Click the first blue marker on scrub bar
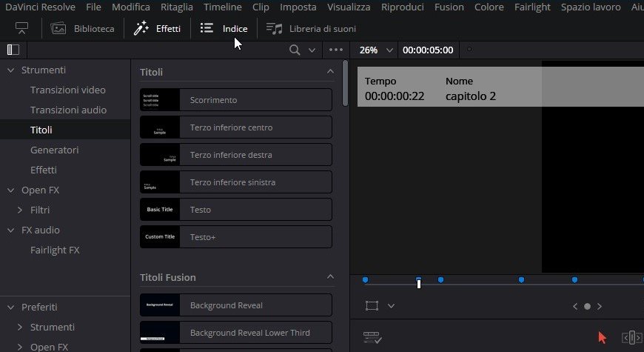Screen dimensions: 644x352 [x=365, y=280]
